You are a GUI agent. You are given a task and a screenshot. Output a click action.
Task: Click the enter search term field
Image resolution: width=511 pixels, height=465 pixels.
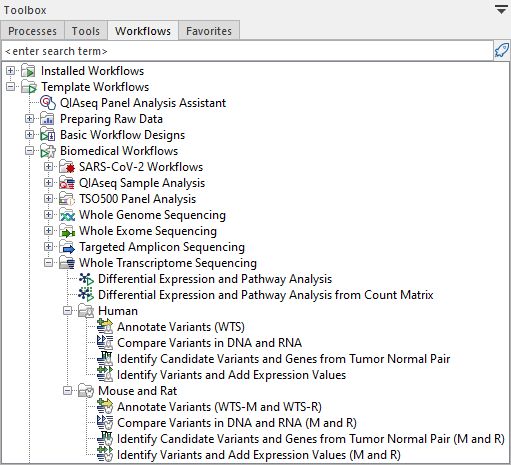(x=247, y=51)
